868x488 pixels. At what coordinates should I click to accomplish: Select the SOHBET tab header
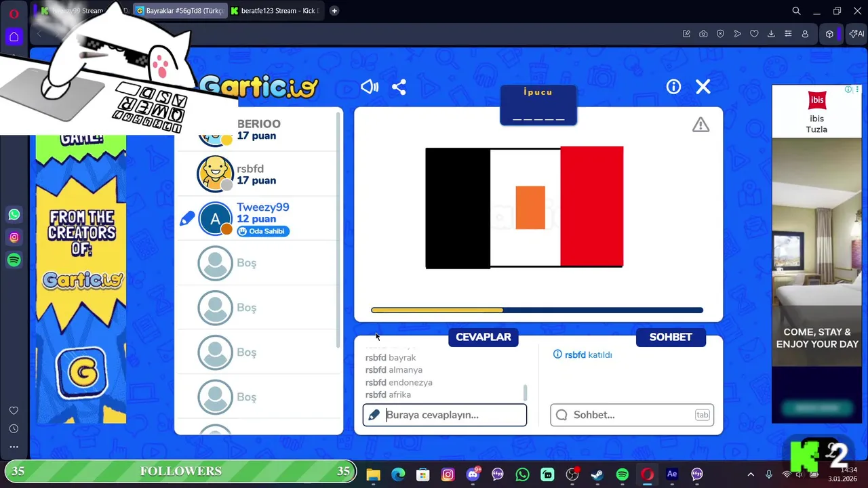pos(671,337)
